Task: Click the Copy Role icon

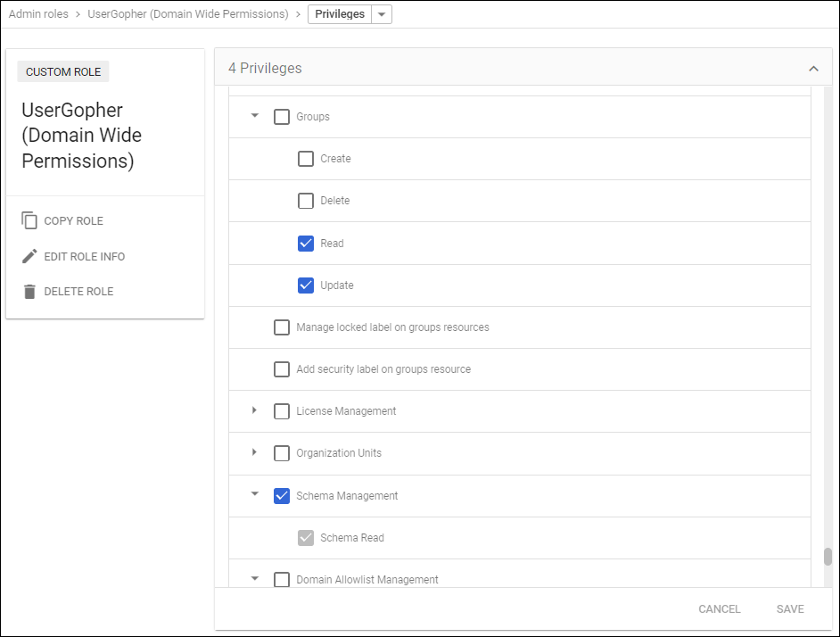Action: pyautogui.click(x=29, y=220)
